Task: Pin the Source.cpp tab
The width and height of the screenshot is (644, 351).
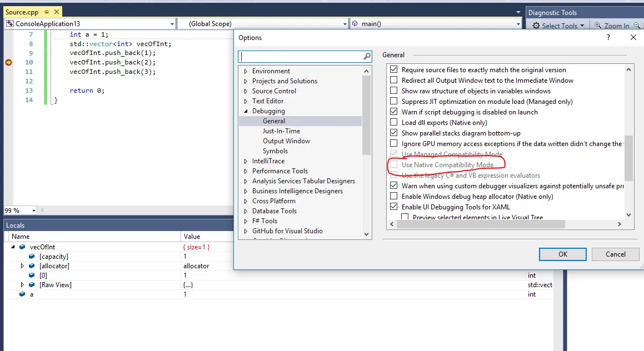Action: click(x=46, y=12)
